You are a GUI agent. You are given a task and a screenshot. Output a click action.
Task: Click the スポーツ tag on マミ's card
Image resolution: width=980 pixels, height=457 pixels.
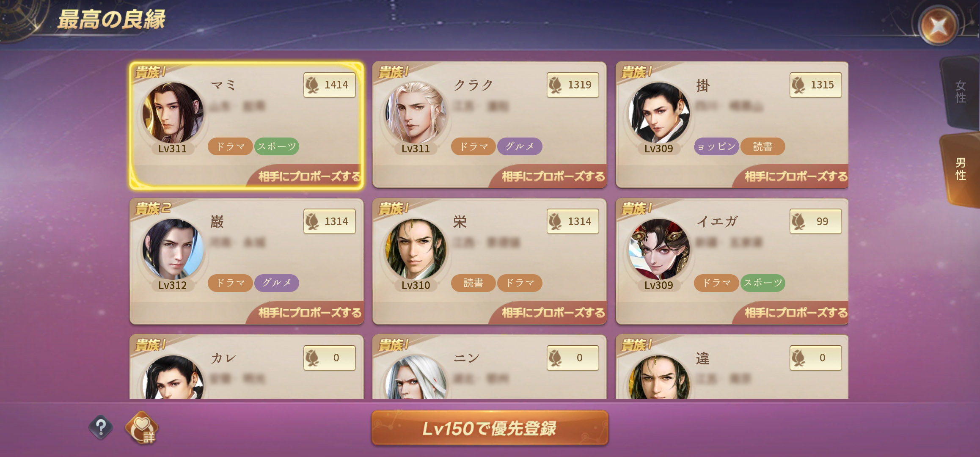(277, 146)
